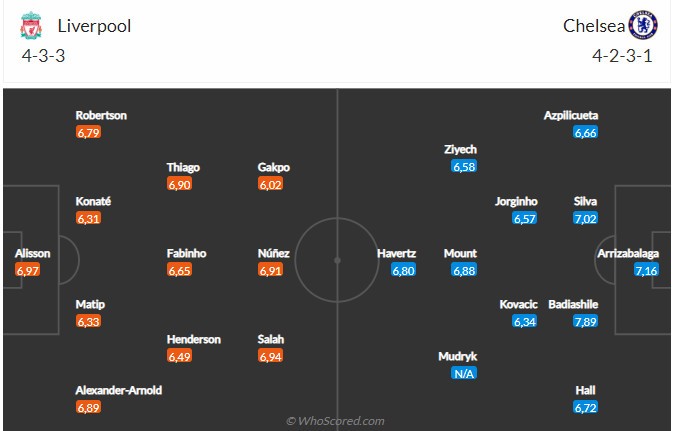Screen dimensions: 673x431
Task: Select Arrizabalaga's 7.16 rating badge
Action: (646, 271)
